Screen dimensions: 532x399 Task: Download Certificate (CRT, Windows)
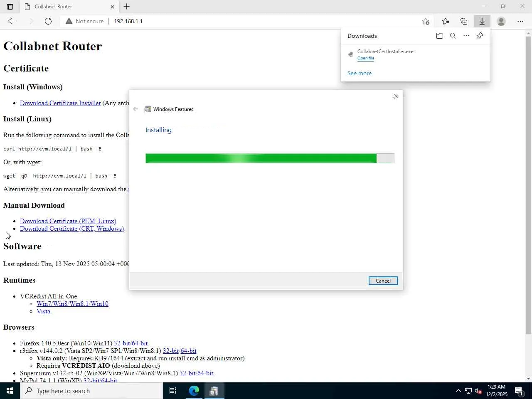click(x=72, y=229)
